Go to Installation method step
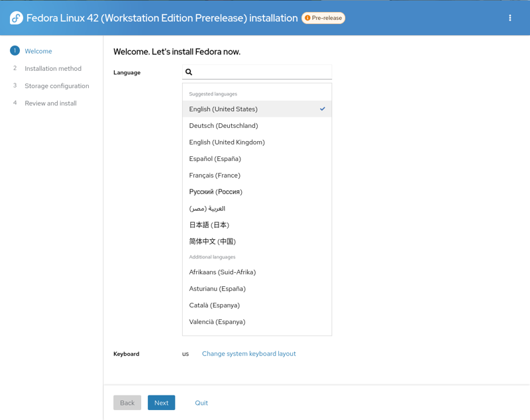The height and width of the screenshot is (420, 530). pos(53,68)
